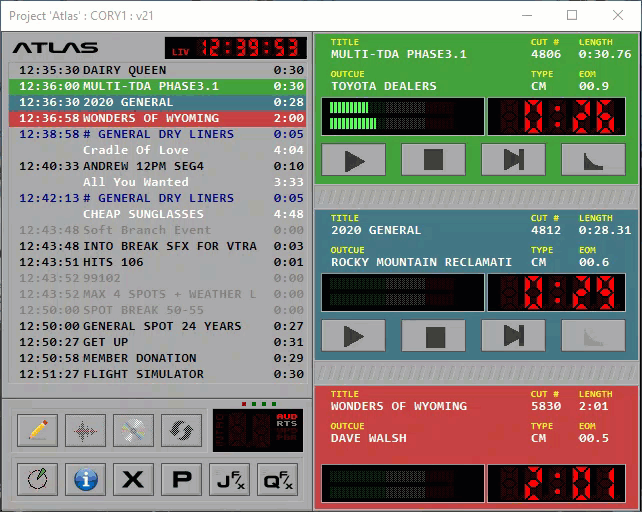Viewport: 642px width, 512px height.
Task: Click cut number 4806
Action: click(546, 54)
